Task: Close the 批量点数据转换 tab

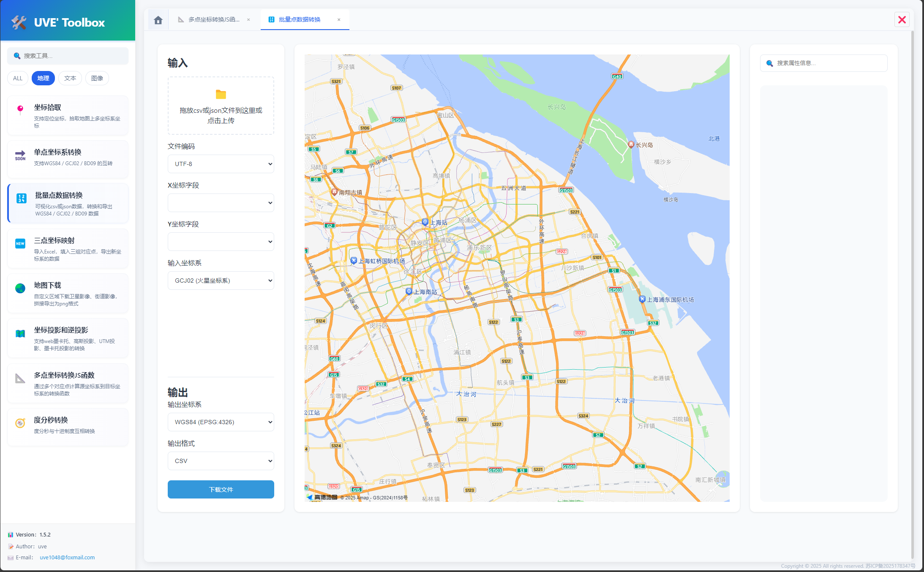Action: [339, 20]
